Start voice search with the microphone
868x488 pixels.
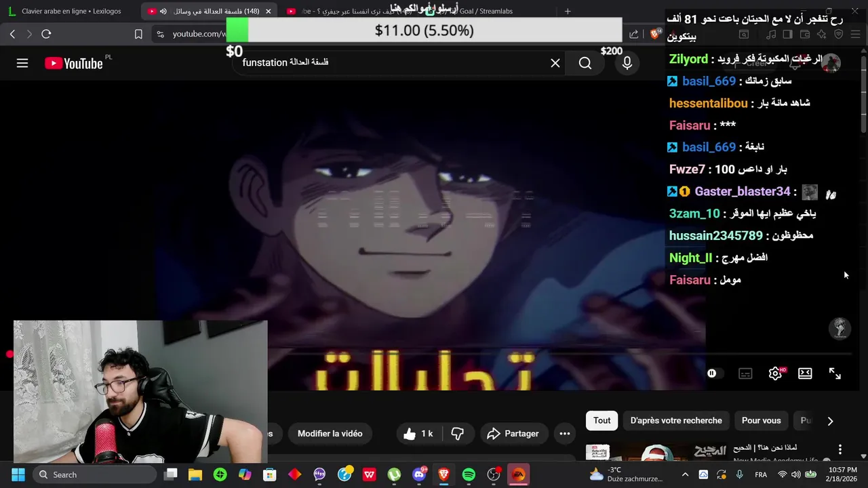click(627, 63)
